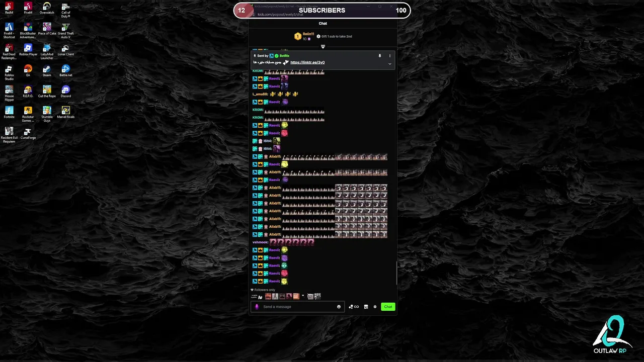The image size is (644, 362).
Task: Collapse the gift leaderboard arrow
Action: (323, 46)
